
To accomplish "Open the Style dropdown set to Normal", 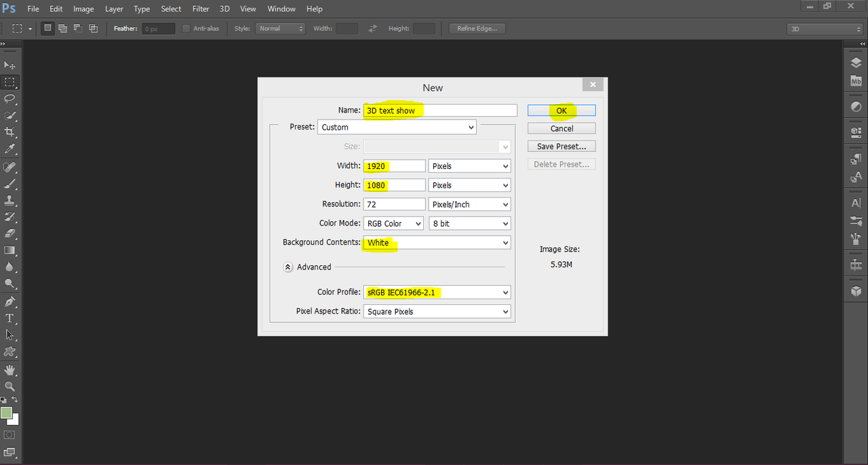I will [x=281, y=29].
